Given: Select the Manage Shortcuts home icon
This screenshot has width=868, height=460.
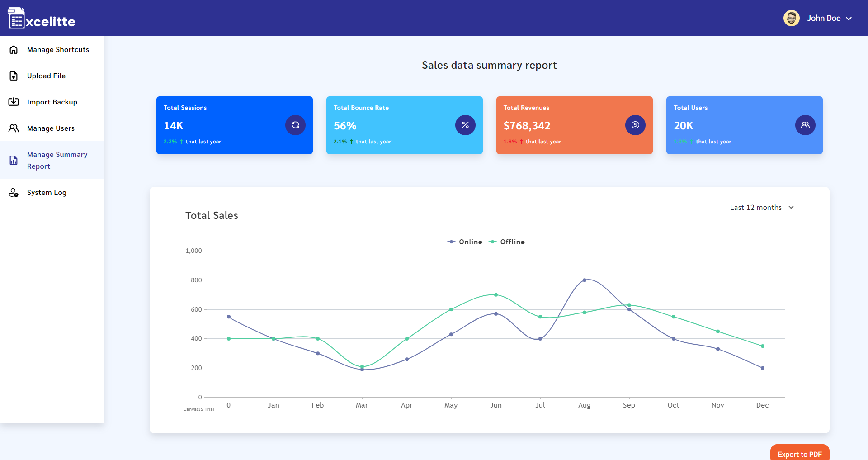Looking at the screenshot, I should (14, 49).
